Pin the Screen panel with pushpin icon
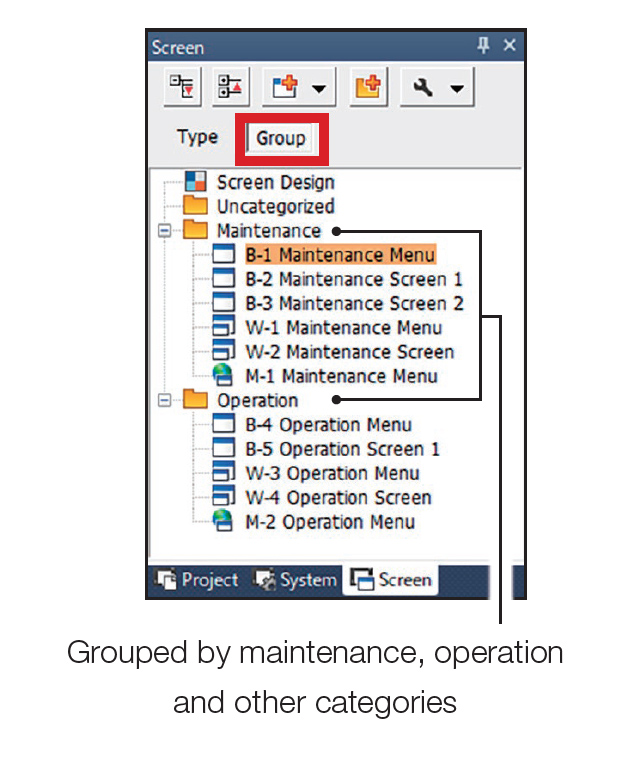This screenshot has width=625, height=780. pyautogui.click(x=484, y=46)
